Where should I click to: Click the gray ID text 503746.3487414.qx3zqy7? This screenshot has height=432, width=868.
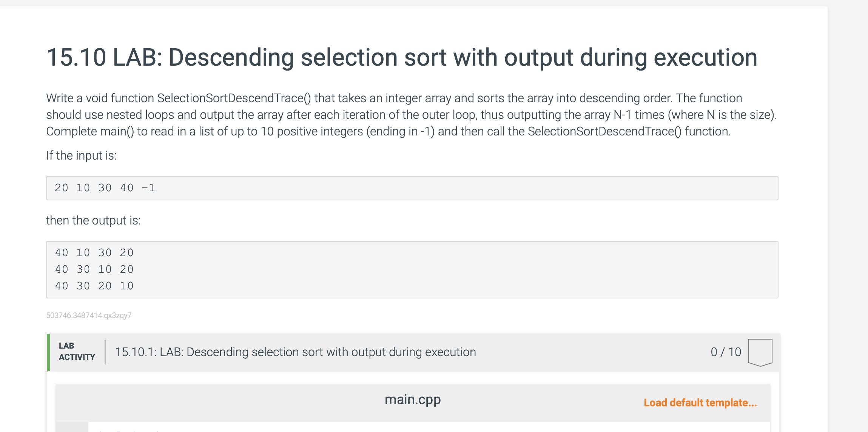point(89,315)
